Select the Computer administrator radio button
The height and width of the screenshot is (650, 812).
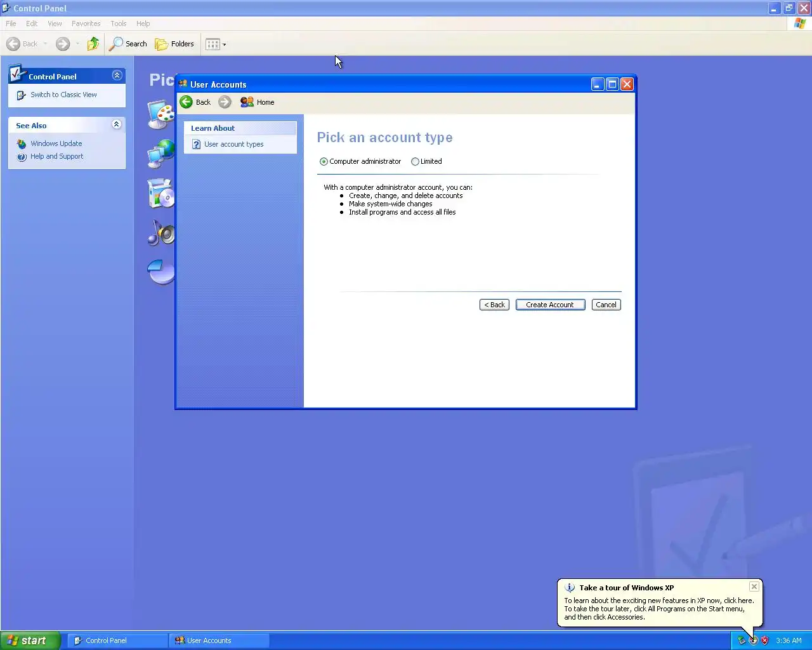coord(324,162)
